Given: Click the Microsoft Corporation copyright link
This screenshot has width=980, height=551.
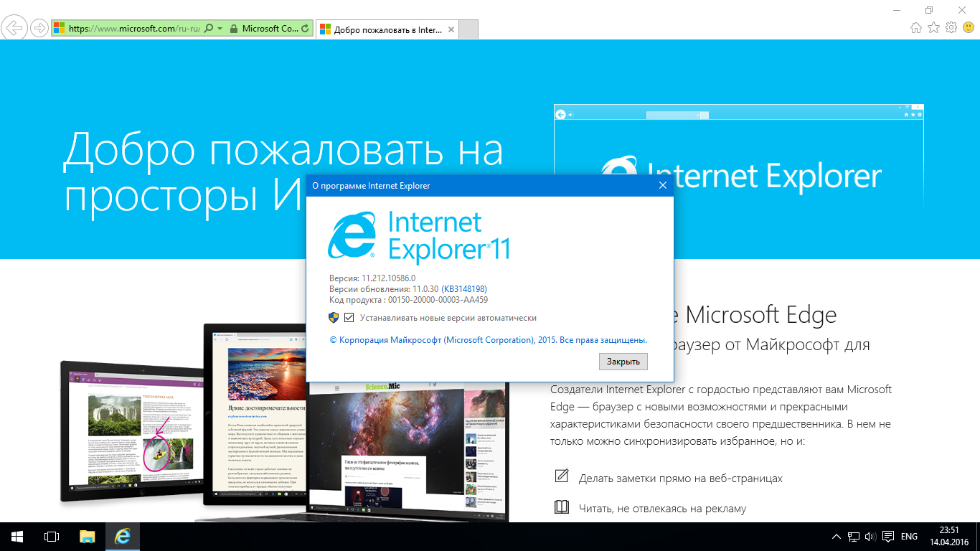Looking at the screenshot, I should [x=488, y=340].
